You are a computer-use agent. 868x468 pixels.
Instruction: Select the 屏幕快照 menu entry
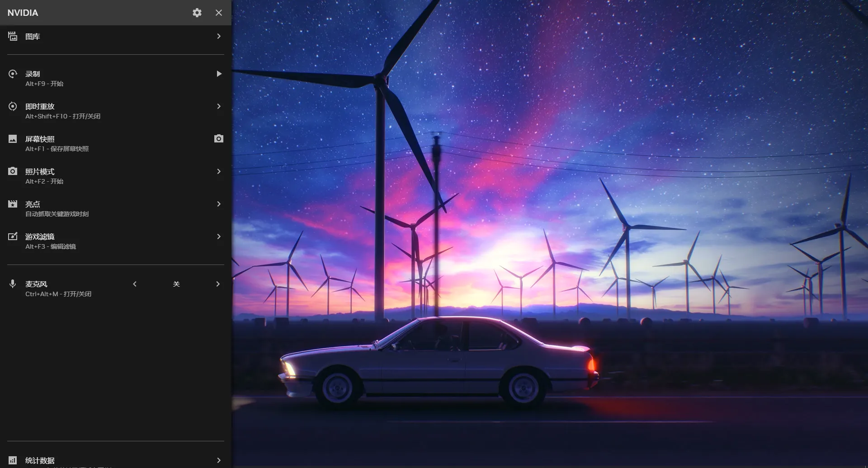(x=40, y=139)
